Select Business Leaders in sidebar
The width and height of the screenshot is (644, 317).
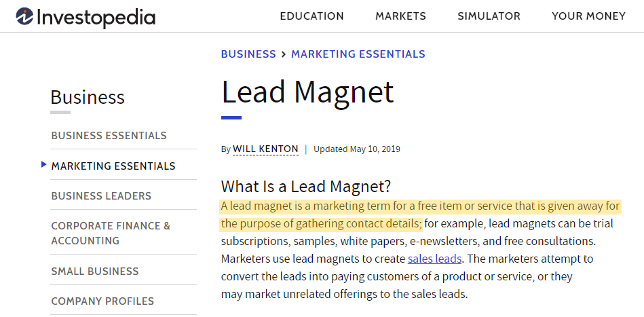[x=101, y=196]
